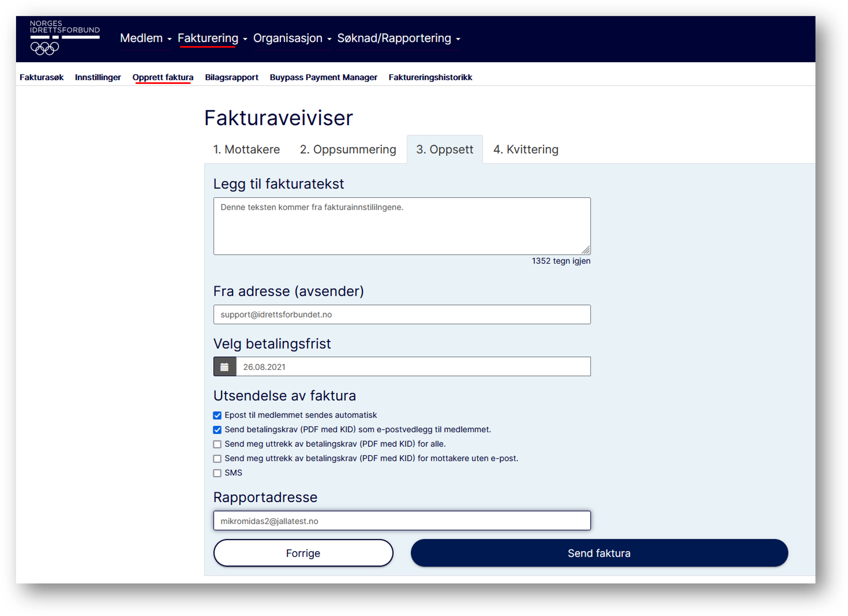Click the Utsendelse av faktura heading
The width and height of the screenshot is (848, 616).
pos(285,396)
